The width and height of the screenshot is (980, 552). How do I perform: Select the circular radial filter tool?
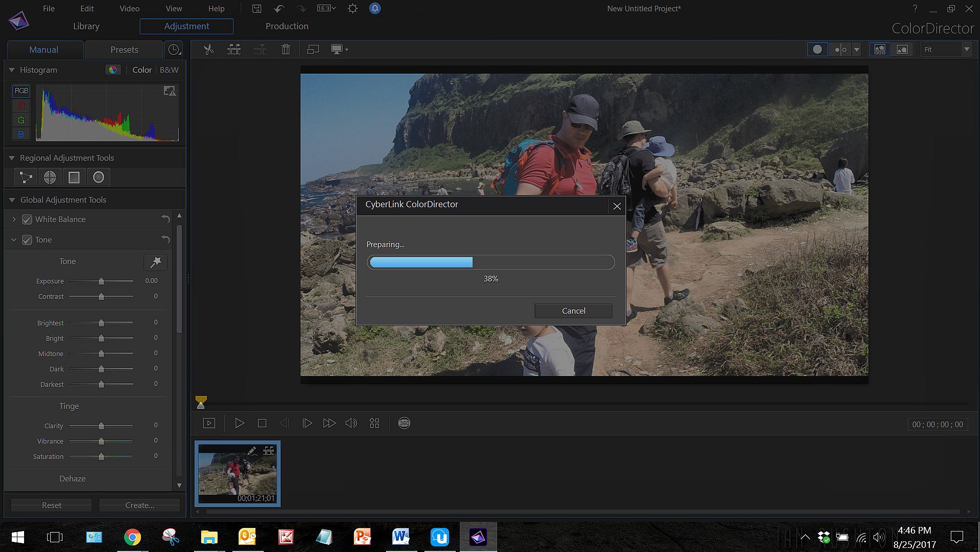coord(98,178)
